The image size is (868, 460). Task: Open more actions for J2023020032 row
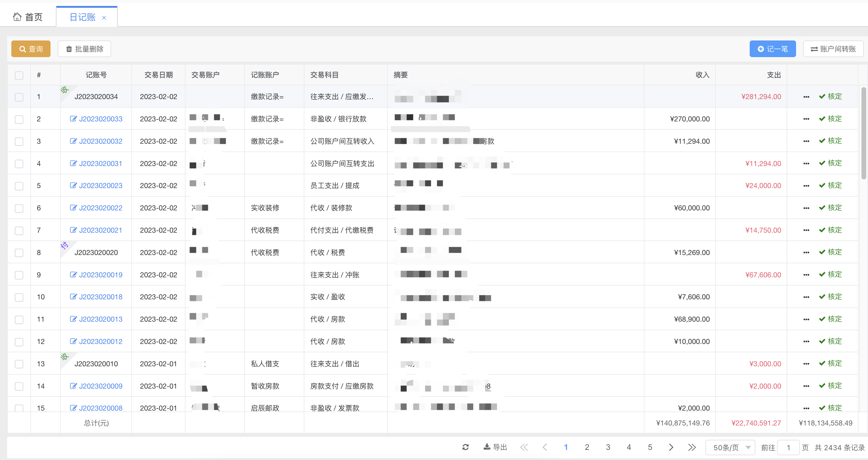(x=806, y=141)
